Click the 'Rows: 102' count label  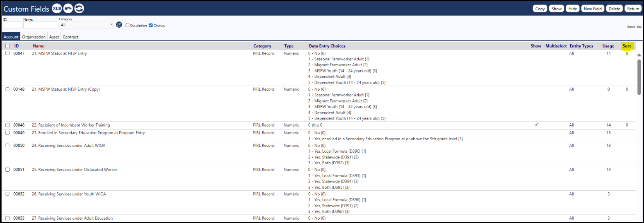[634, 27]
